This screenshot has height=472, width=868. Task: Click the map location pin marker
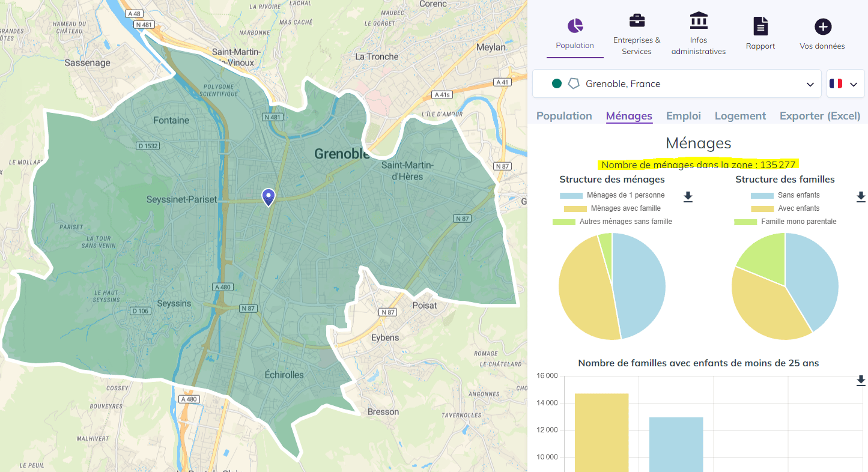tap(268, 197)
